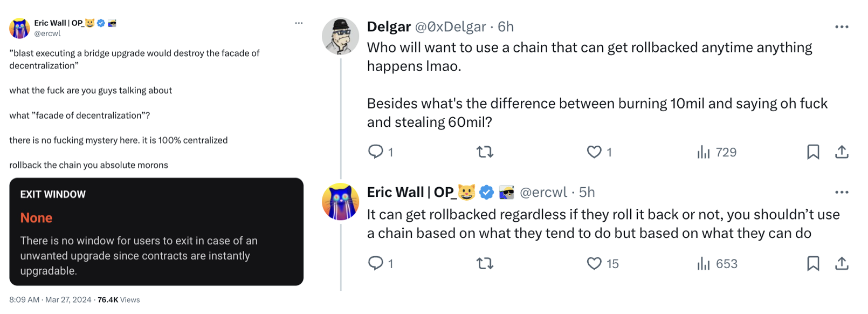
Task: Open @0xDelgar profile handle
Action: tap(450, 27)
